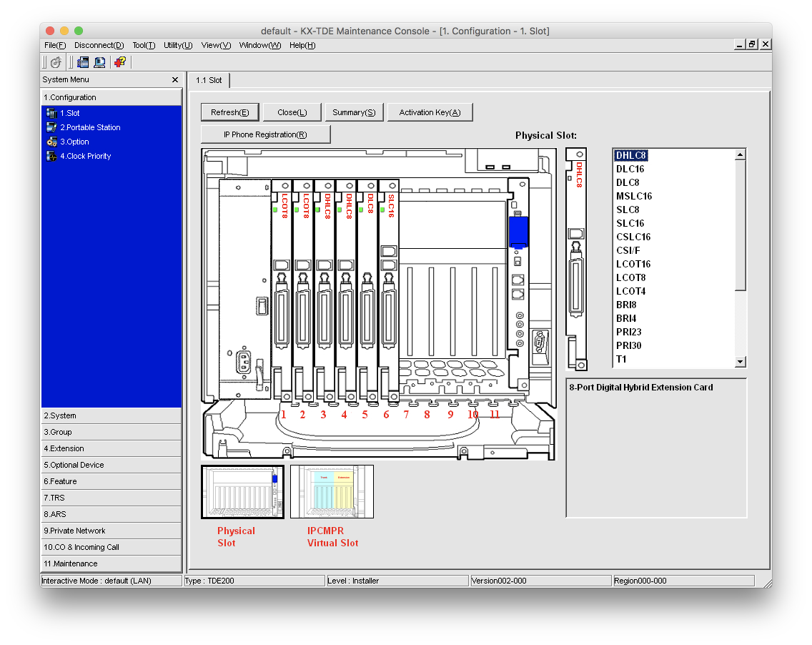Click the Refresh button
The height and width of the screenshot is (645, 812).
click(230, 112)
